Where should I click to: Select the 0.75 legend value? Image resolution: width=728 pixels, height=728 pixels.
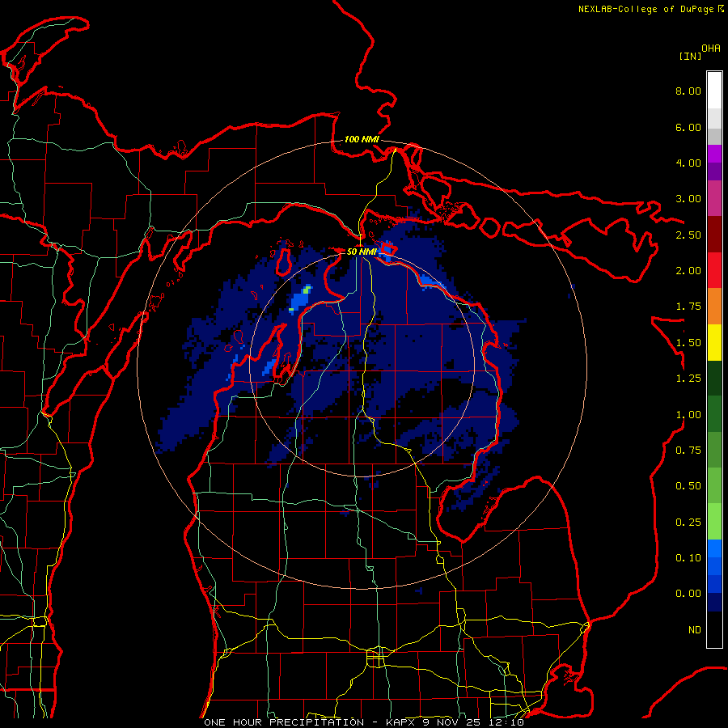pos(688,451)
